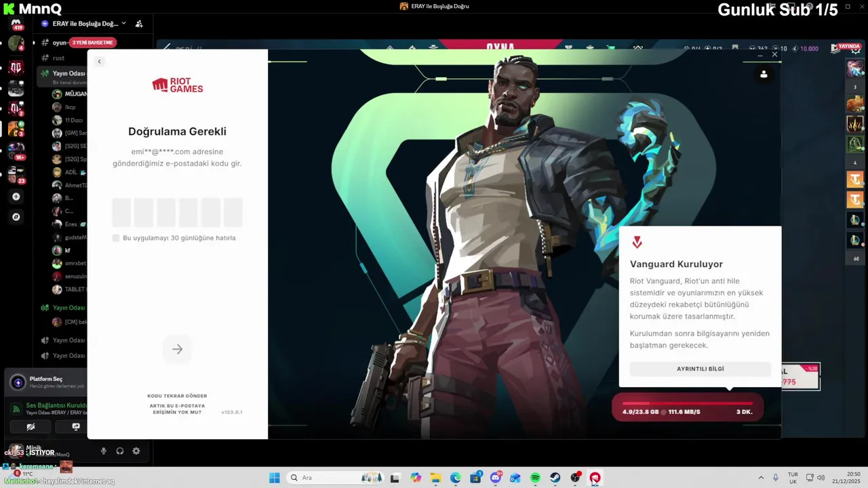Toggle Discord microphone mute

104,451
